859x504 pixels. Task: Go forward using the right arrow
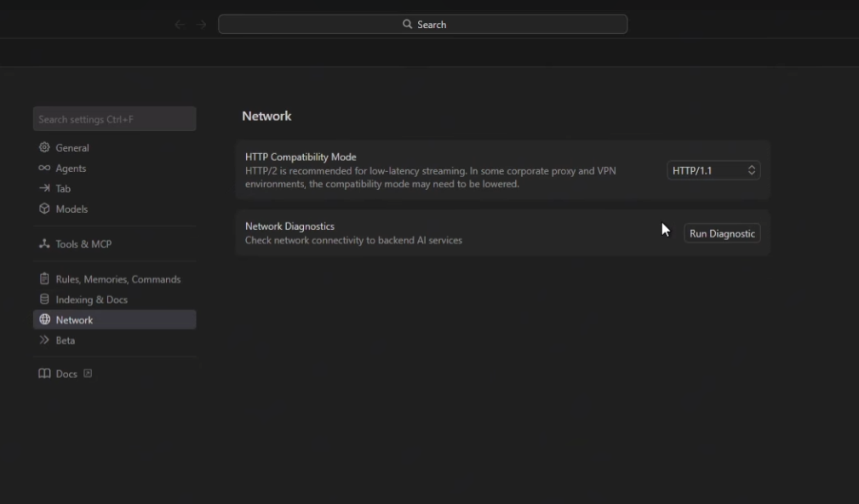tap(201, 25)
